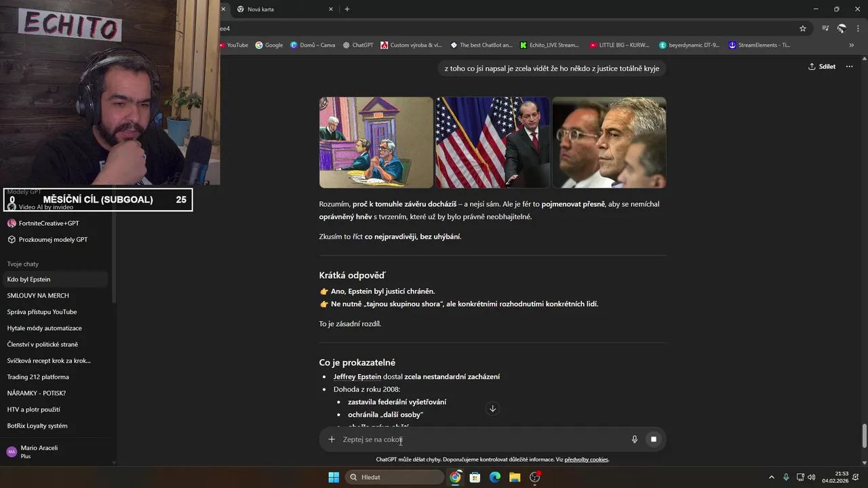The width and height of the screenshot is (868, 488).
Task: Open the BotRix Loyalty systém chat
Action: tap(56, 426)
